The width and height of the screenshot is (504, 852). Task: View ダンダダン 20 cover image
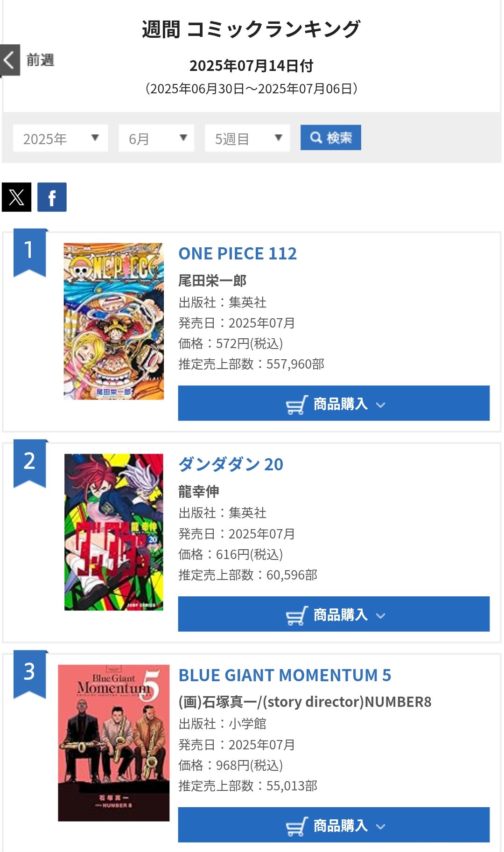(x=114, y=532)
